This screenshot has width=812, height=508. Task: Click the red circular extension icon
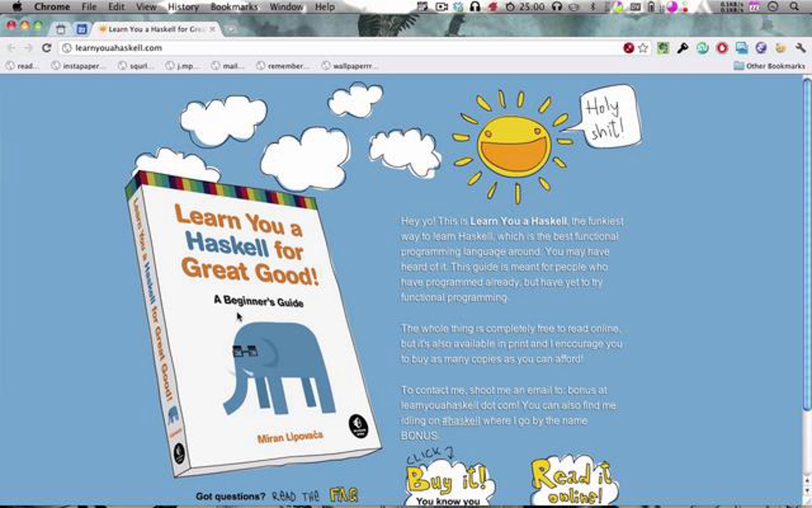[x=722, y=48]
